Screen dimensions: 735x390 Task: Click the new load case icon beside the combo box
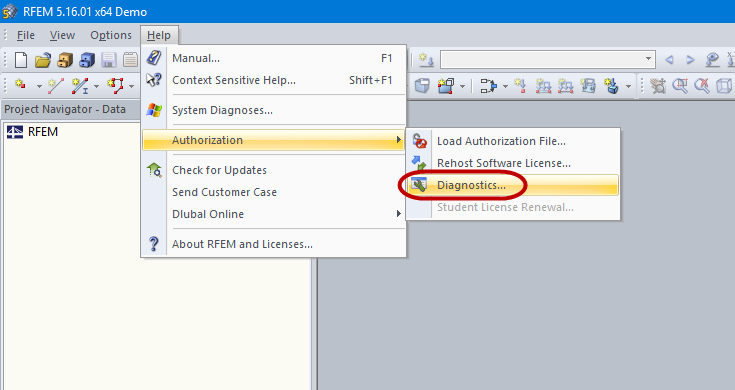coord(426,60)
